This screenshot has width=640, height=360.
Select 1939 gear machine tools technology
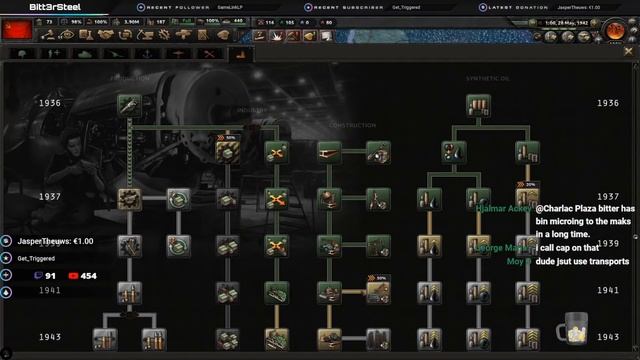coord(129,246)
